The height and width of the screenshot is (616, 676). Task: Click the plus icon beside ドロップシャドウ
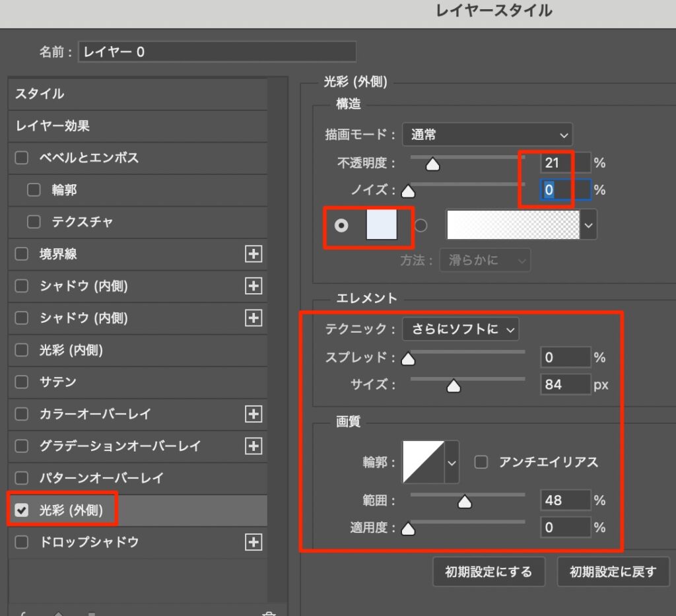(x=253, y=542)
